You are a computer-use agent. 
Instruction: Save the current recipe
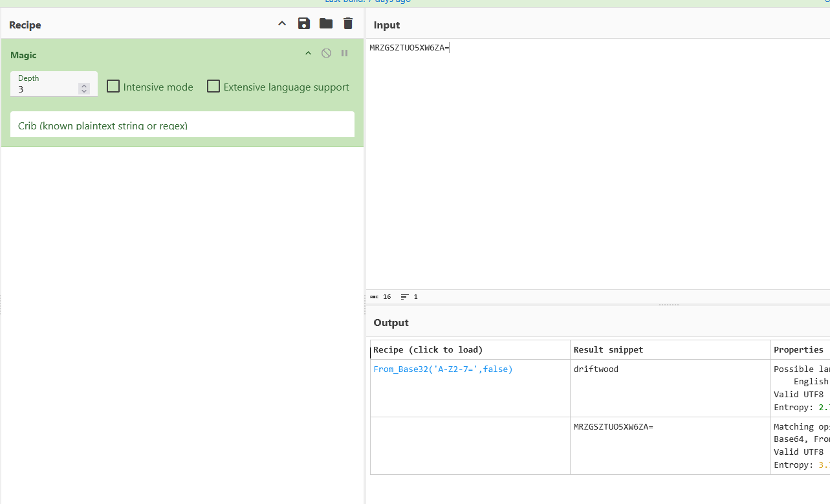303,24
